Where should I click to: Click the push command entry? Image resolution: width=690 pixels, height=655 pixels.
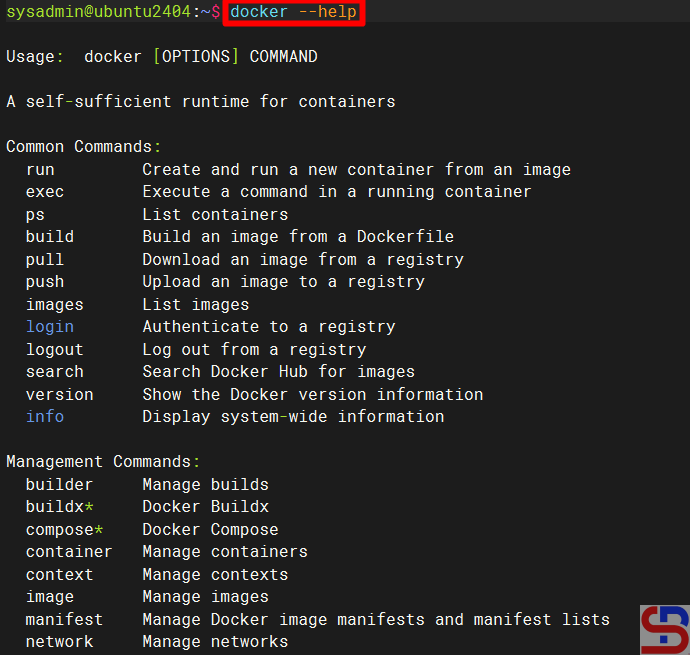tap(45, 282)
